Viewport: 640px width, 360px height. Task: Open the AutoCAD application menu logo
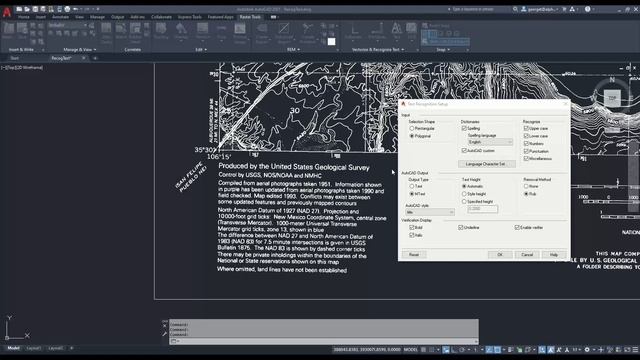7,12
